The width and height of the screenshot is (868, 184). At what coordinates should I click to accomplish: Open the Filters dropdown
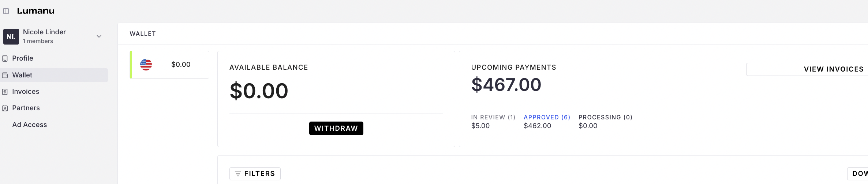pos(255,174)
